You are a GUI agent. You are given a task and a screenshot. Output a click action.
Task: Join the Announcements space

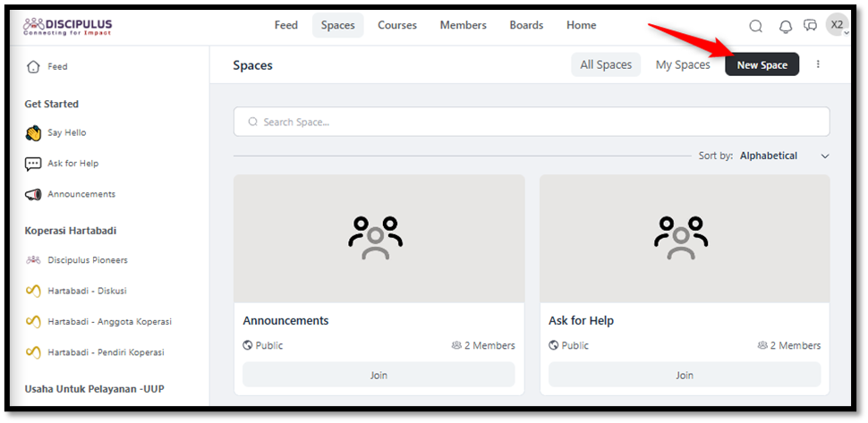click(379, 375)
